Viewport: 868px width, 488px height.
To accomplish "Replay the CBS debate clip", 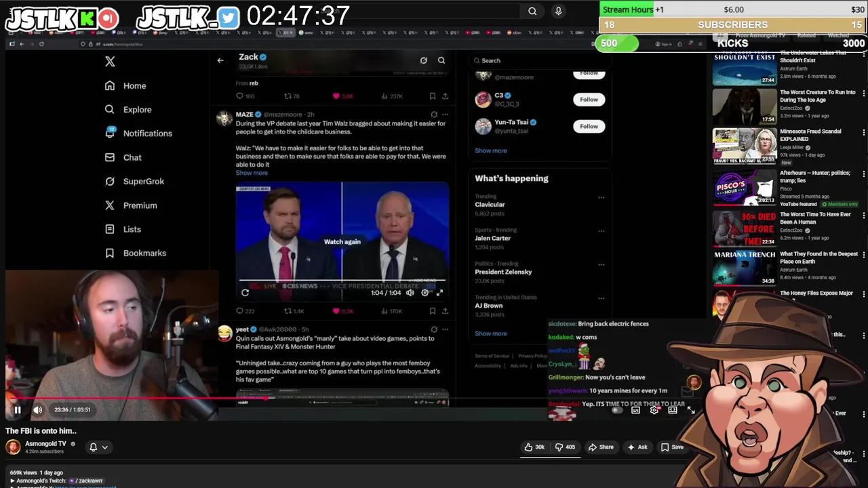I will point(245,293).
